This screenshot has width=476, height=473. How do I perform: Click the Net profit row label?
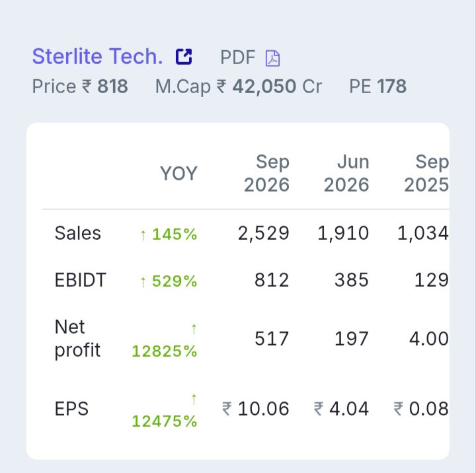(77, 338)
